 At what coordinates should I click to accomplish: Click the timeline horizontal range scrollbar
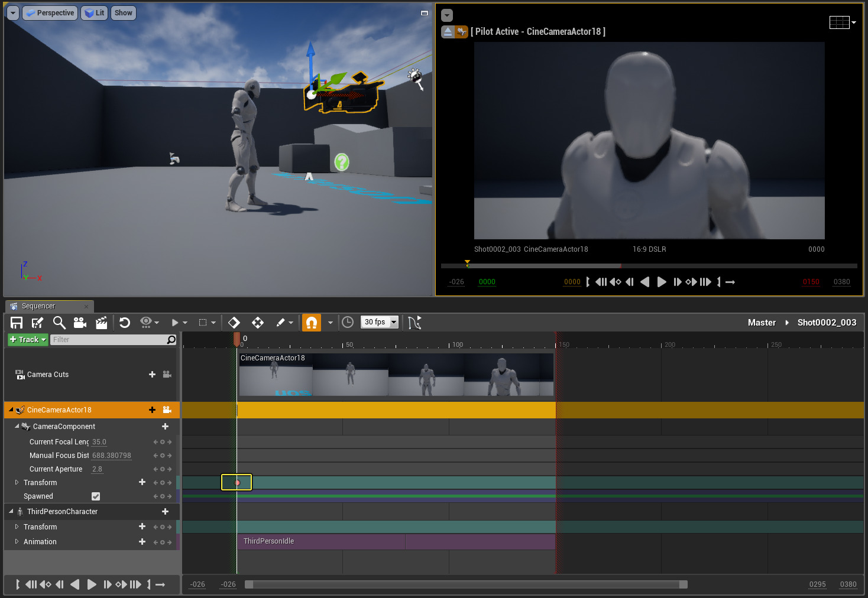[x=466, y=584]
